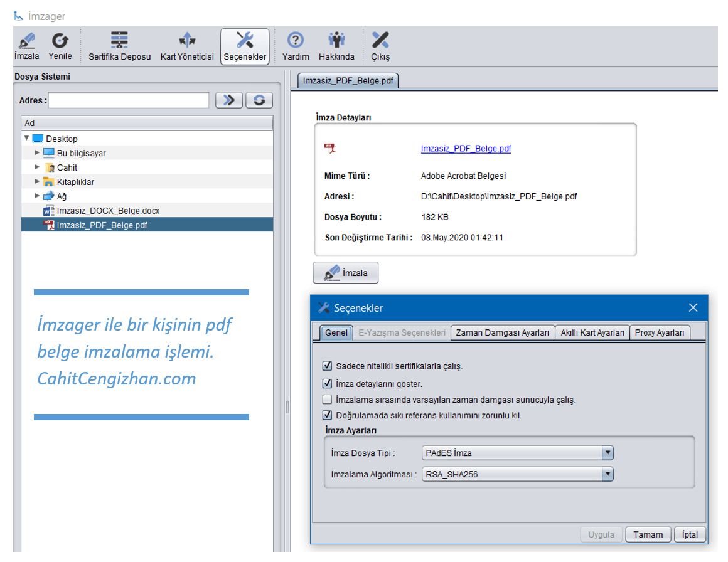Click the address bar reload button
The width and height of the screenshot is (728, 562).
pos(259,100)
